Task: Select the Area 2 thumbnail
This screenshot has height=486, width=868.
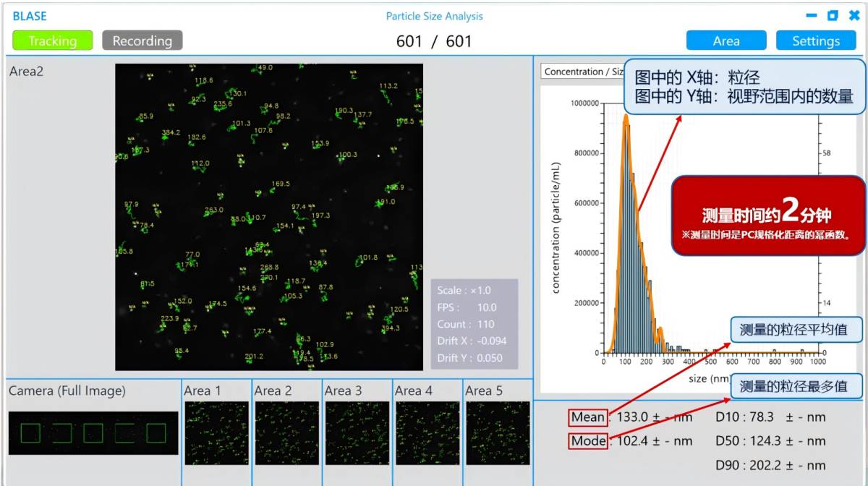Action: (287, 432)
